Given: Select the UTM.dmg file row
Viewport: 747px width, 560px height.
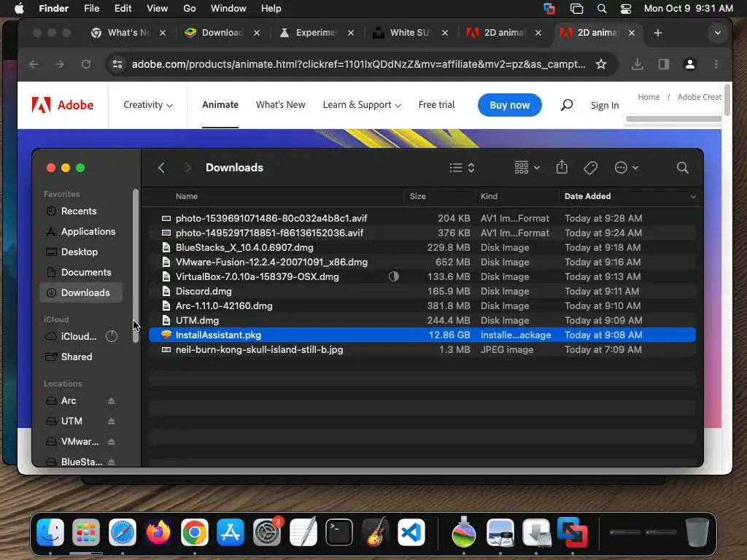Looking at the screenshot, I should (422, 321).
